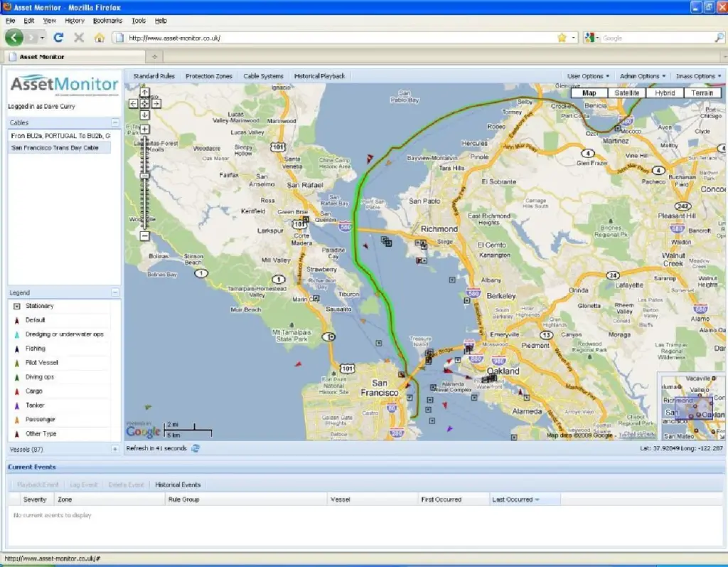Switch map view to Satellite mode
This screenshot has height=567, width=728.
click(x=627, y=93)
